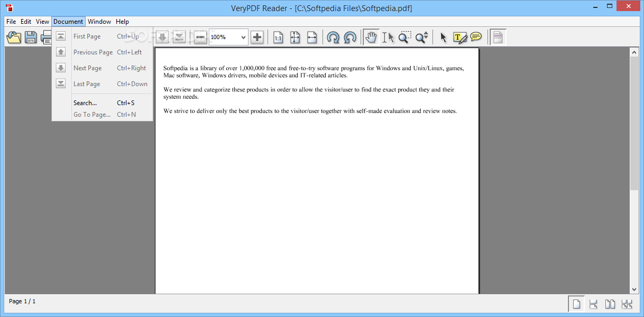Click the 'Page 1 / 1' status text

pos(22,301)
